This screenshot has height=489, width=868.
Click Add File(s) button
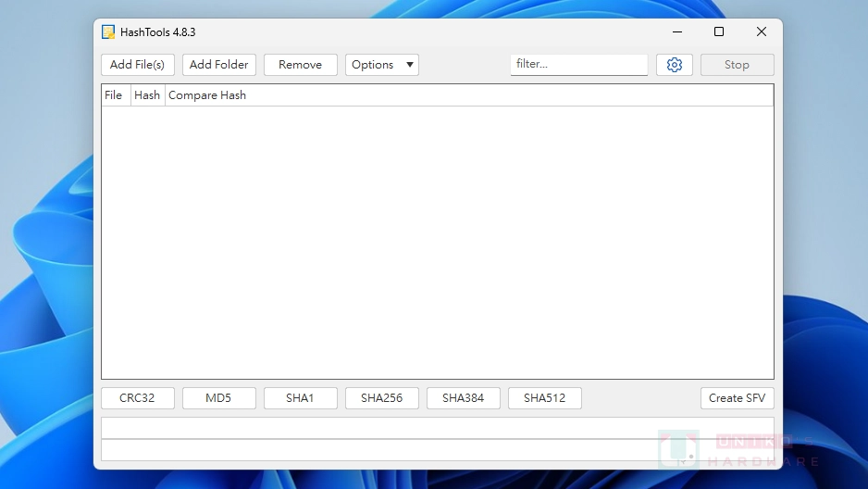click(138, 65)
